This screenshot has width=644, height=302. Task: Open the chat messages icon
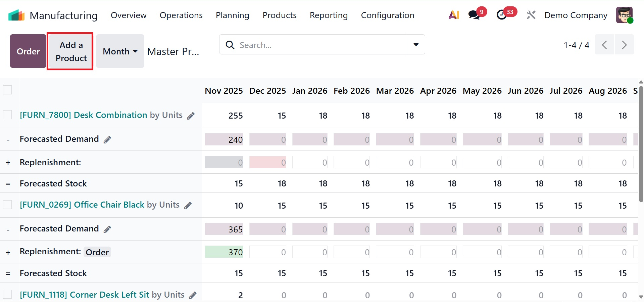(x=474, y=15)
